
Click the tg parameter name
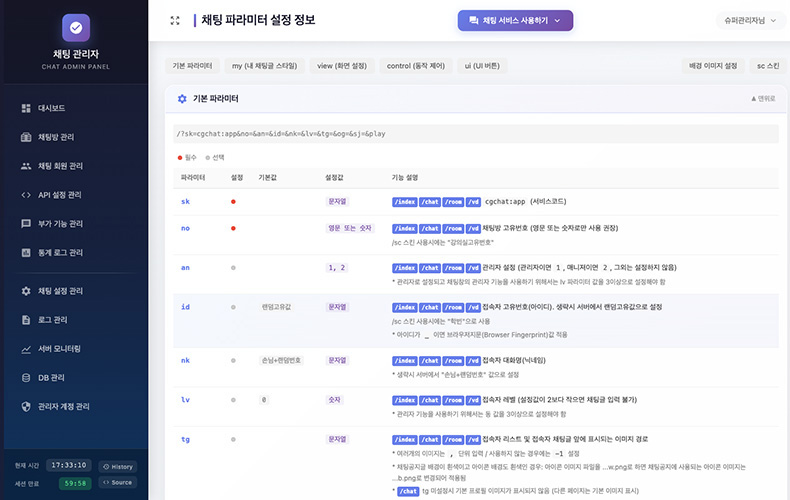(x=185, y=440)
